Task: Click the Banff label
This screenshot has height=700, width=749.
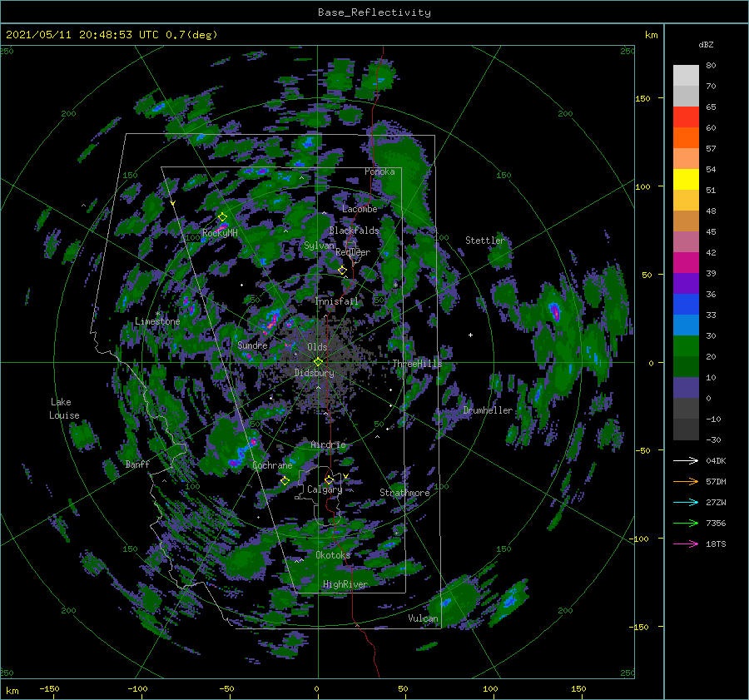Action: [x=137, y=464]
